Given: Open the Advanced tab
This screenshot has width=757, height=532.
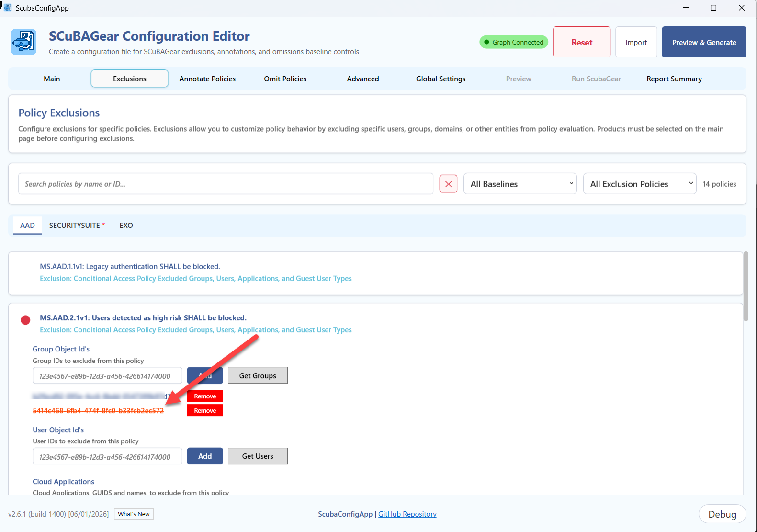Looking at the screenshot, I should click(x=363, y=79).
